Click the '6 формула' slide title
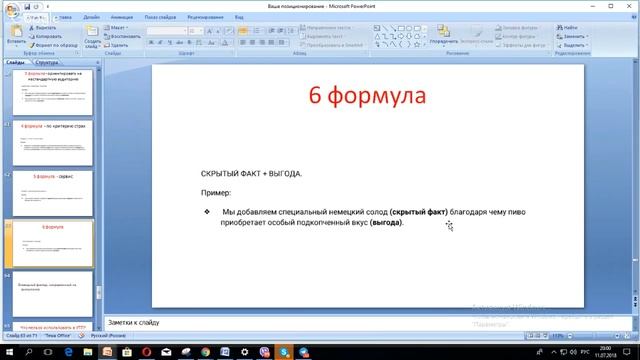 [367, 95]
